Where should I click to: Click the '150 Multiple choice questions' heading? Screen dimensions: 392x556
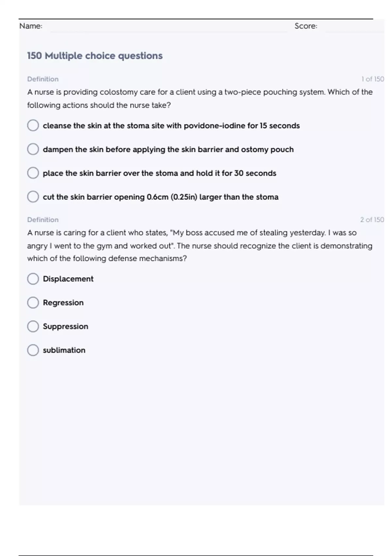point(95,56)
